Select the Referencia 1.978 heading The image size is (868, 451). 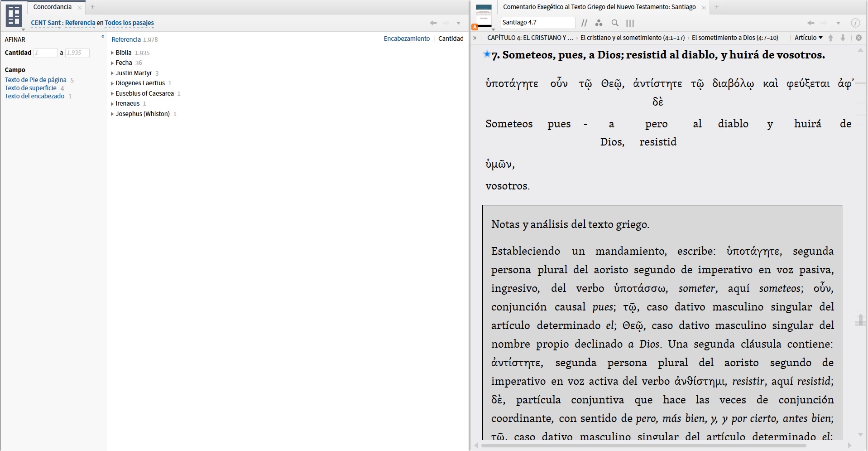click(x=134, y=39)
